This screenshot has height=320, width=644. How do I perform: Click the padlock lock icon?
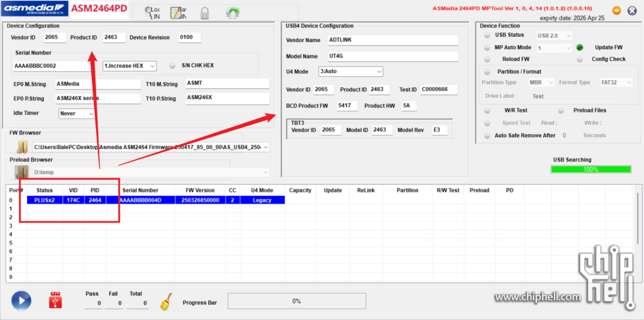pos(205,12)
